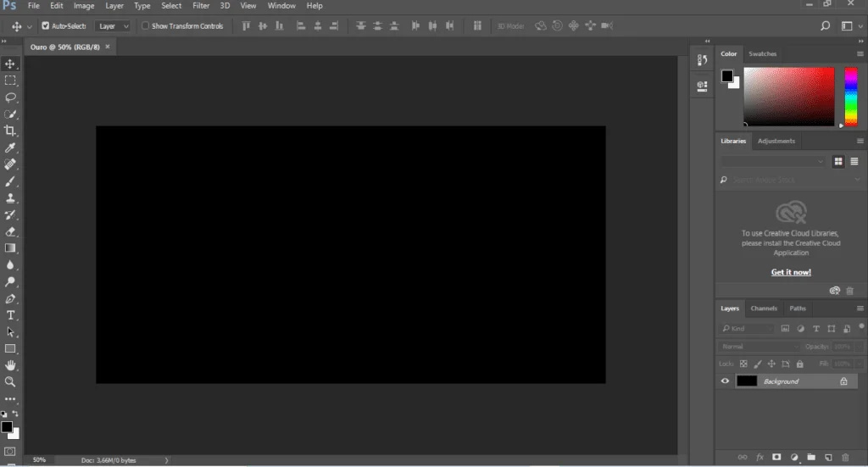Screen dimensions: 868x467
Task: Open the Auto-Select Layer dropdown
Action: point(113,26)
